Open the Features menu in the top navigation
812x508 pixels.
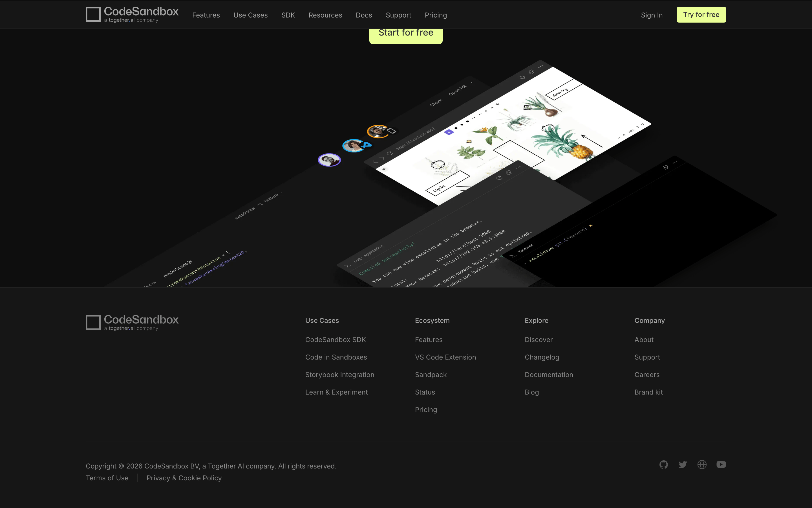pos(206,15)
